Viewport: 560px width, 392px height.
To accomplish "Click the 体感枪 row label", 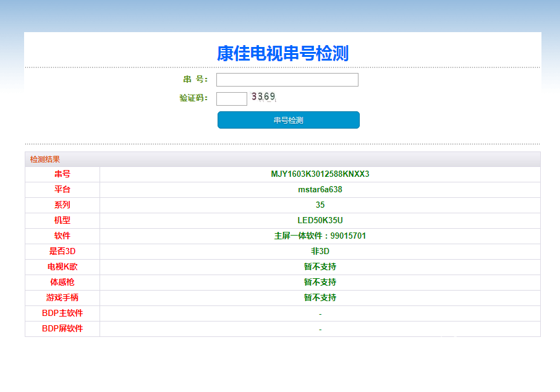I will pos(62,282).
